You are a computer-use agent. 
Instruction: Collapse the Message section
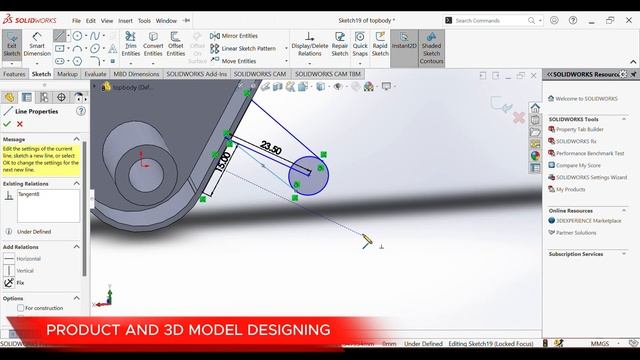click(76, 139)
